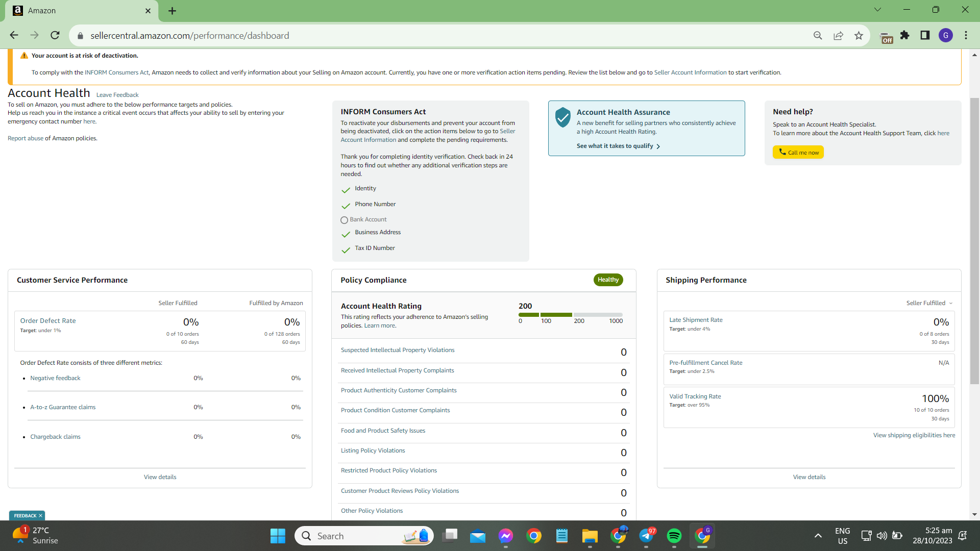The width and height of the screenshot is (980, 551).
Task: Open the notifications icon in the tray
Action: (x=963, y=536)
